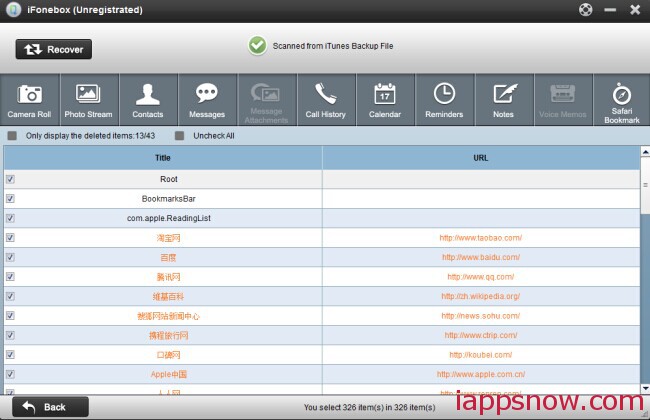Click the http://www.baidu.com/ URL cell
The width and height of the screenshot is (650, 420).
click(481, 257)
